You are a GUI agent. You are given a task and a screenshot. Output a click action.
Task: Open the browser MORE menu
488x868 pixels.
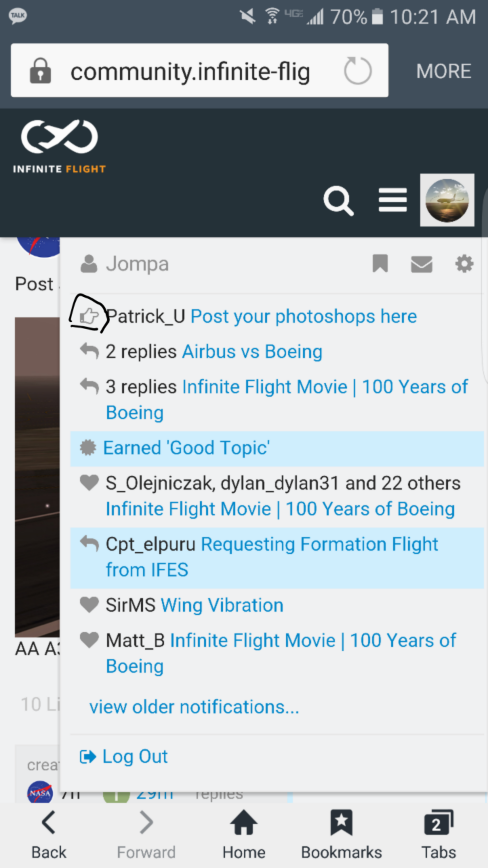coord(444,71)
